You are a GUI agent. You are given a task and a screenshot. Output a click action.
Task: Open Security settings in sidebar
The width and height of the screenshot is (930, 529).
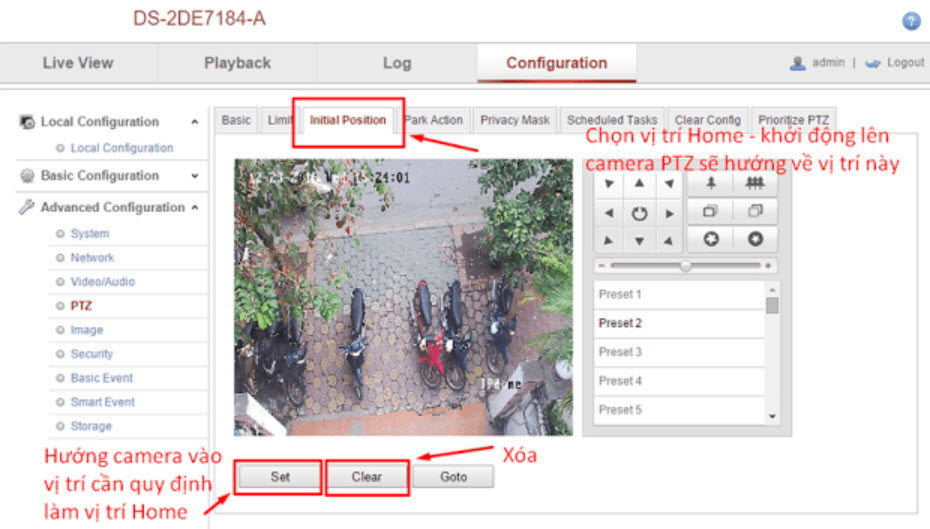91,354
